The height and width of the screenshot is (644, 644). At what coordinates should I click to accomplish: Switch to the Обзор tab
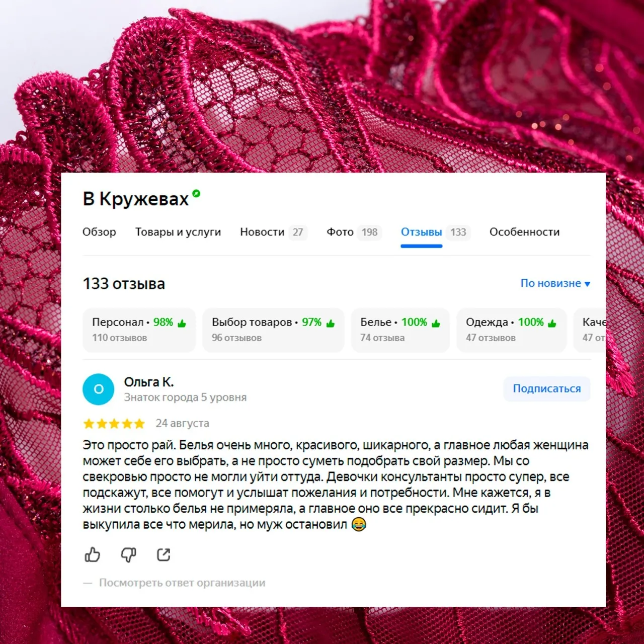tap(99, 232)
